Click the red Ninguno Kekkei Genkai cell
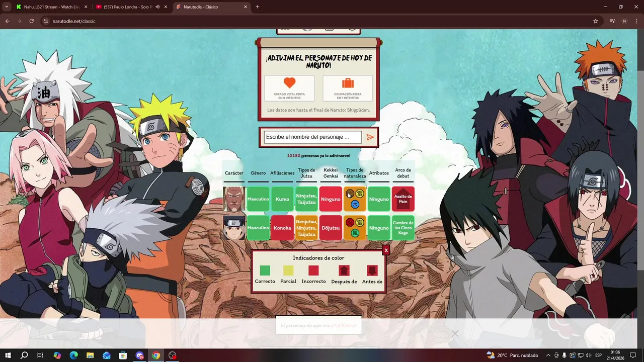 coord(331,199)
